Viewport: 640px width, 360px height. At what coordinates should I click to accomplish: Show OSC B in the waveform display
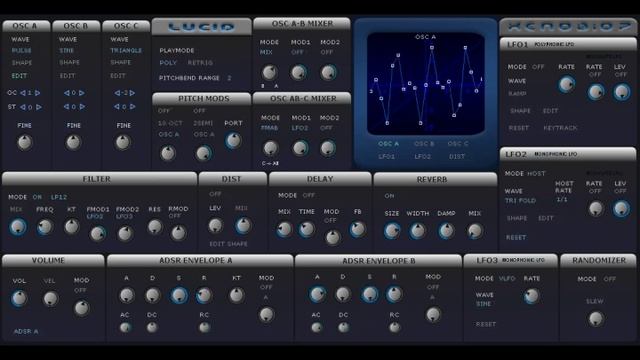pos(424,144)
